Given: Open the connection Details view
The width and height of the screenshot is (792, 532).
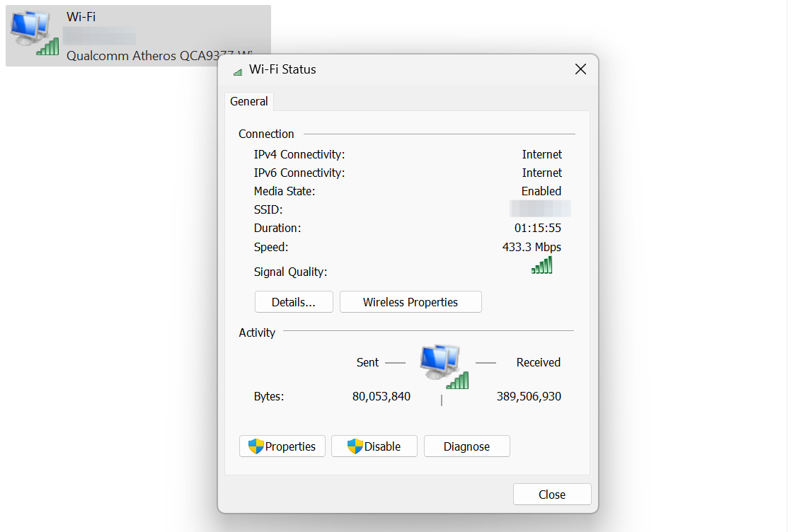Looking at the screenshot, I should point(294,301).
